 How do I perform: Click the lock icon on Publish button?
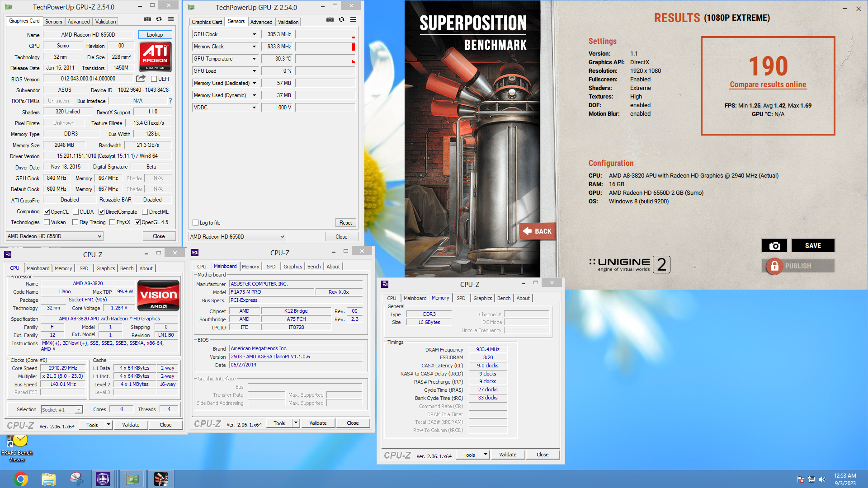(774, 266)
